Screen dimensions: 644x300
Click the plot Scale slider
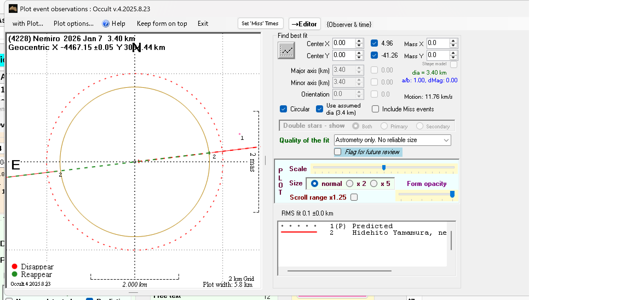[x=384, y=168]
